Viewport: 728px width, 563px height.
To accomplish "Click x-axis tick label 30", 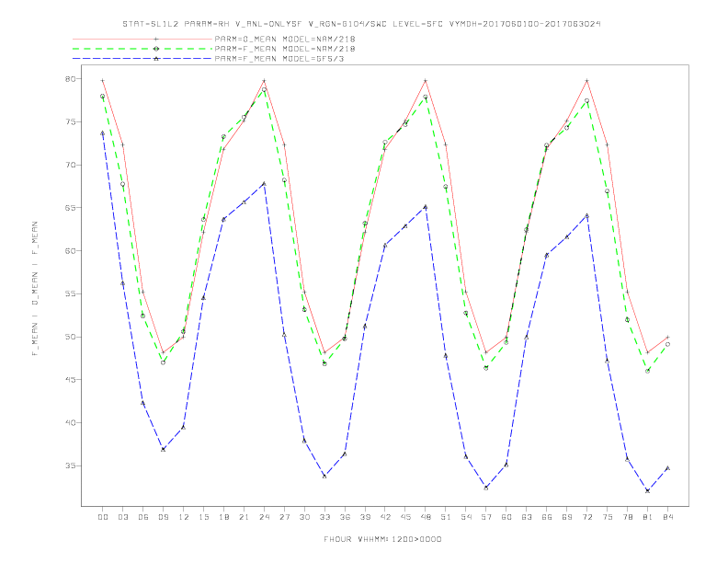I will (304, 517).
